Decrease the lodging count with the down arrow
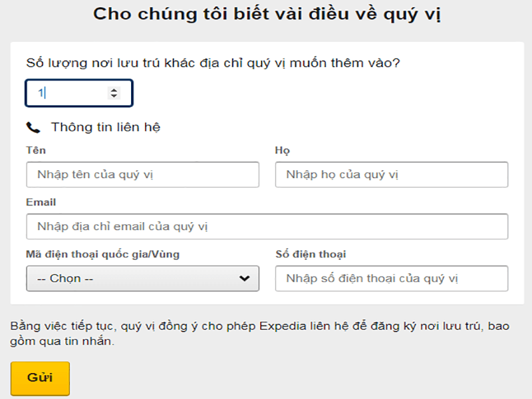The image size is (532, 399). 114,97
